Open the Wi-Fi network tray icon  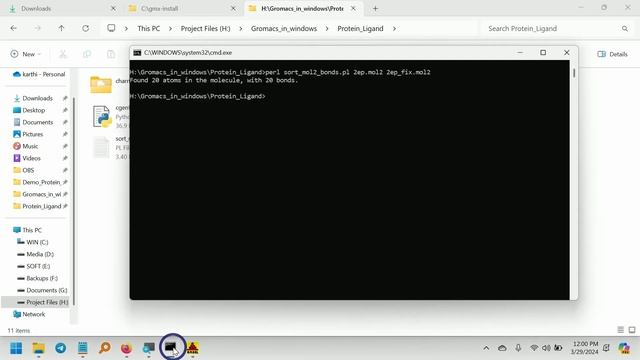[x=534, y=348]
